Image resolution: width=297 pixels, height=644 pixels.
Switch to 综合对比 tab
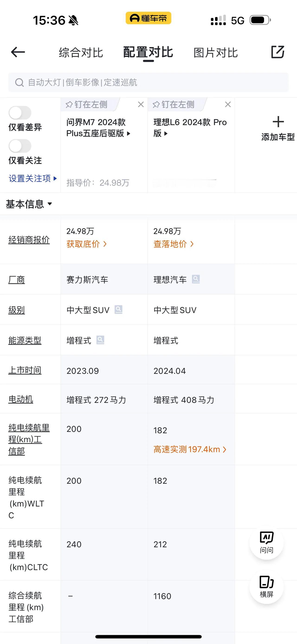coord(81,52)
